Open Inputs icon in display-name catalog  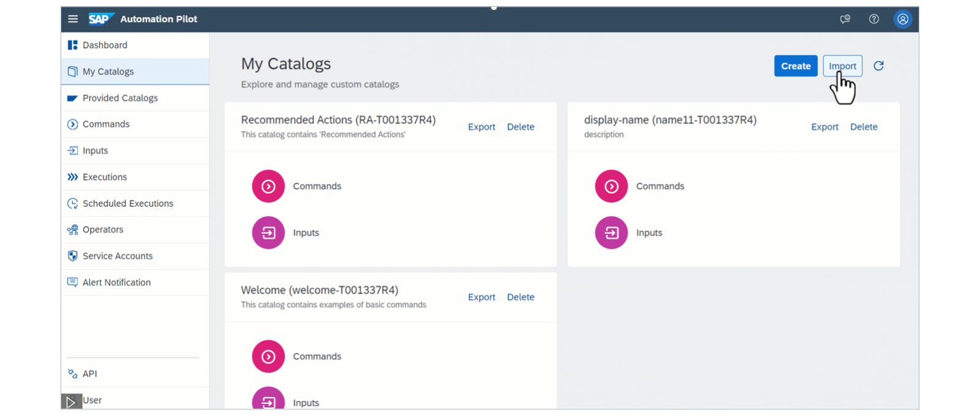click(611, 232)
